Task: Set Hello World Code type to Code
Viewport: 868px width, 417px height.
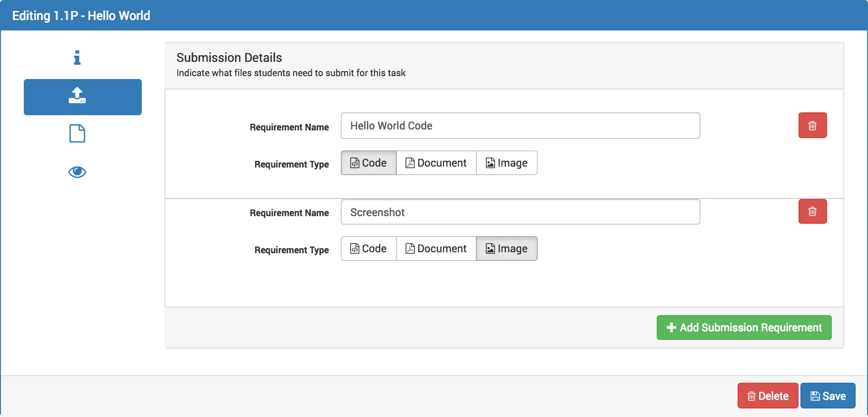Action: [368, 163]
